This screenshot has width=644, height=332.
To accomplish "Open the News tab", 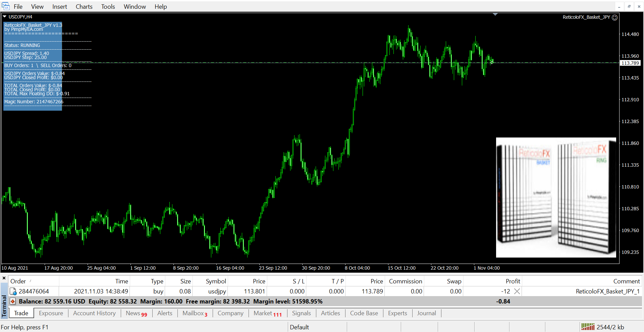I will [136, 313].
